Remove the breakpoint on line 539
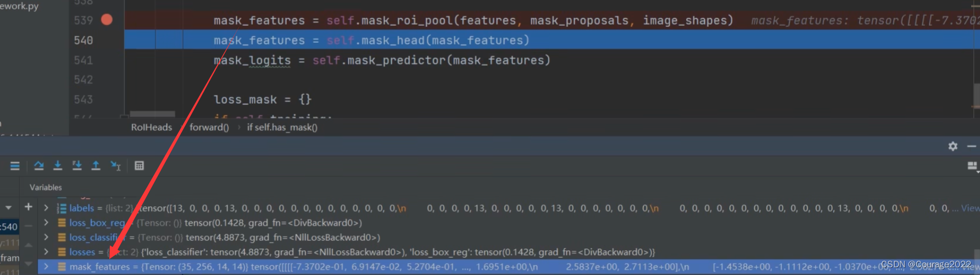The height and width of the screenshot is (275, 980). tap(107, 20)
